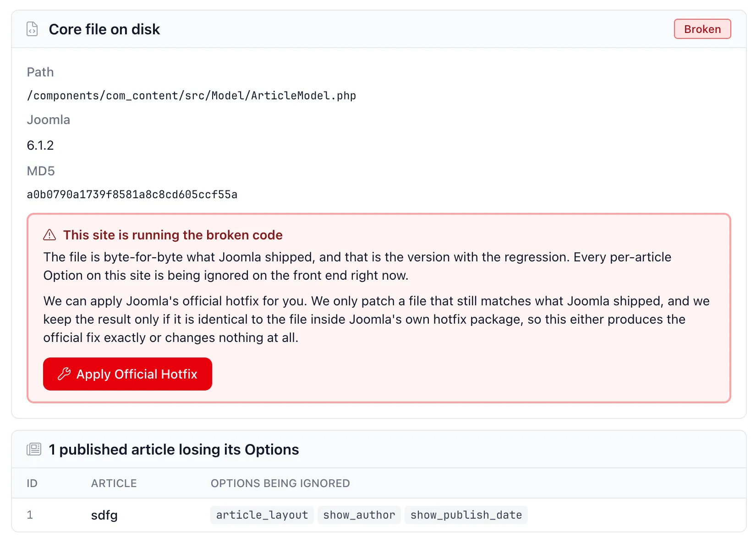756x542 pixels.
Task: Click the show_publish_date option tag
Action: click(x=466, y=515)
